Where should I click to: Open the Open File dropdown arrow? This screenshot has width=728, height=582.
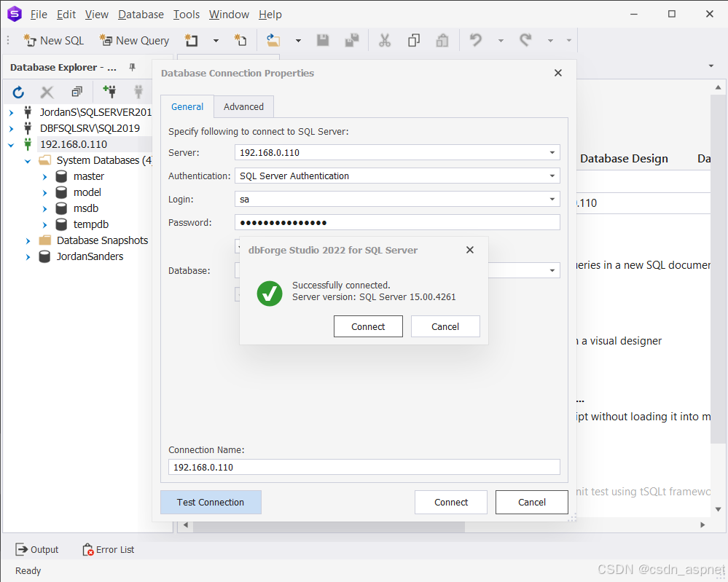pyautogui.click(x=299, y=41)
